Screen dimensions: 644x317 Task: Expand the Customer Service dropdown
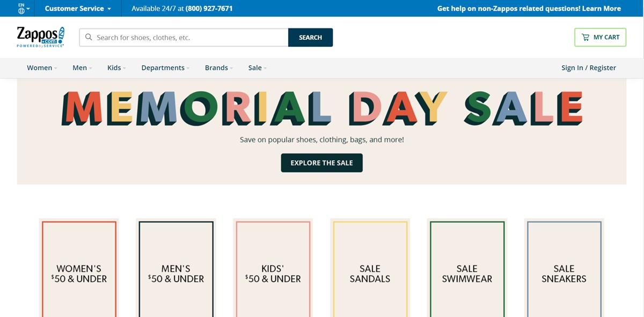(x=78, y=9)
